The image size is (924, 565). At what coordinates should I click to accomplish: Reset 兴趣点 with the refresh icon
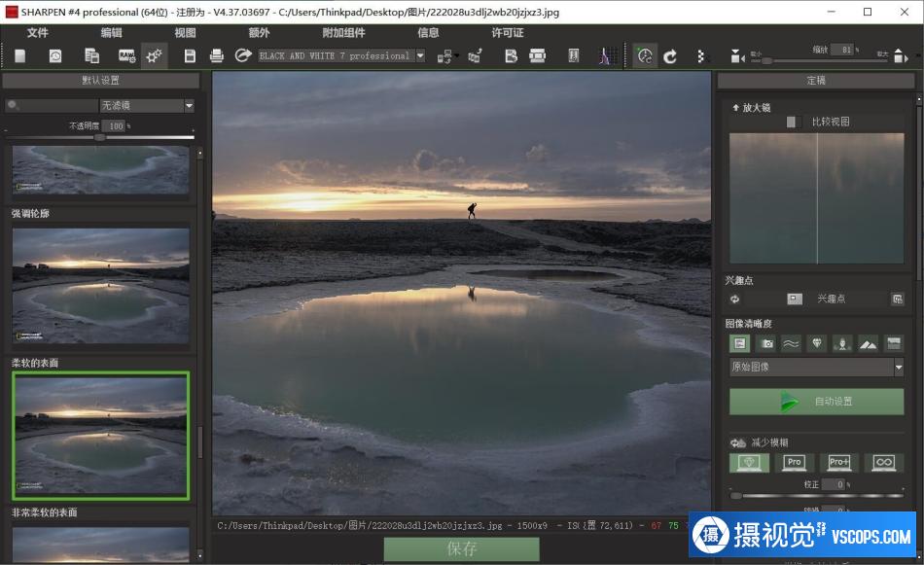coord(735,300)
